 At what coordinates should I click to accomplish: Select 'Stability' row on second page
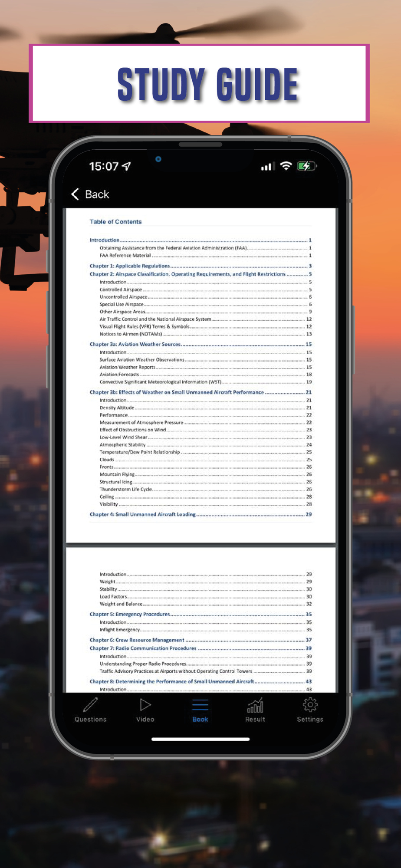(x=206, y=589)
